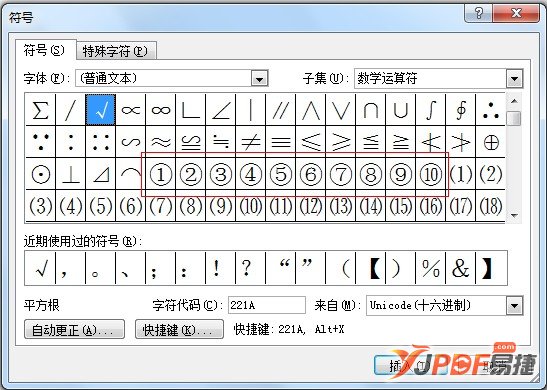Select the summation sigma symbol
547x390 pixels.
pyautogui.click(x=40, y=110)
